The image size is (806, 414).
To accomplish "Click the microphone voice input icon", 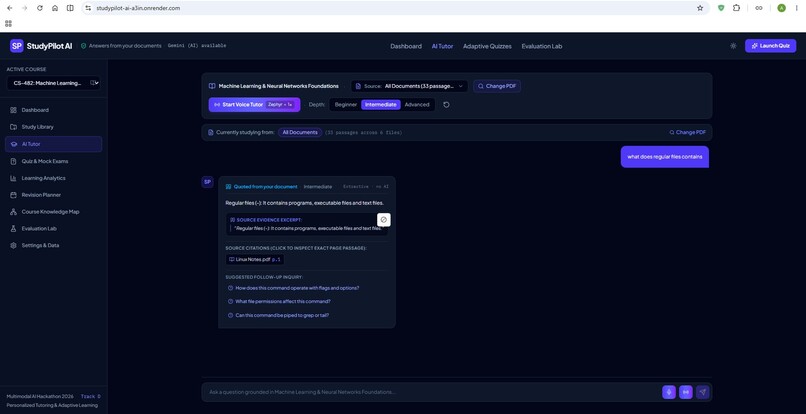I will click(x=669, y=392).
